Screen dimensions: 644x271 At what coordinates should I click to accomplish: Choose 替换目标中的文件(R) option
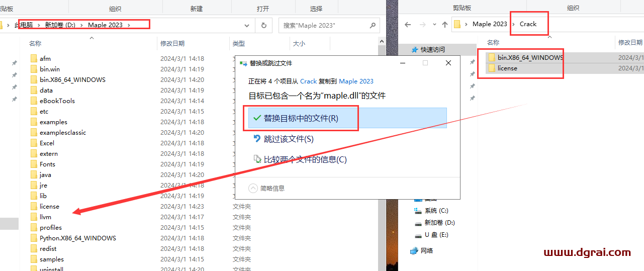(x=347, y=118)
